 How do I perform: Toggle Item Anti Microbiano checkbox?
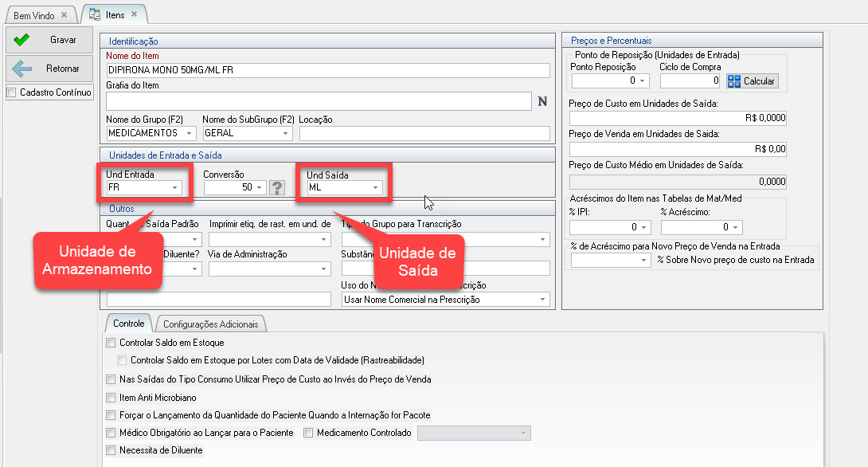[111, 397]
